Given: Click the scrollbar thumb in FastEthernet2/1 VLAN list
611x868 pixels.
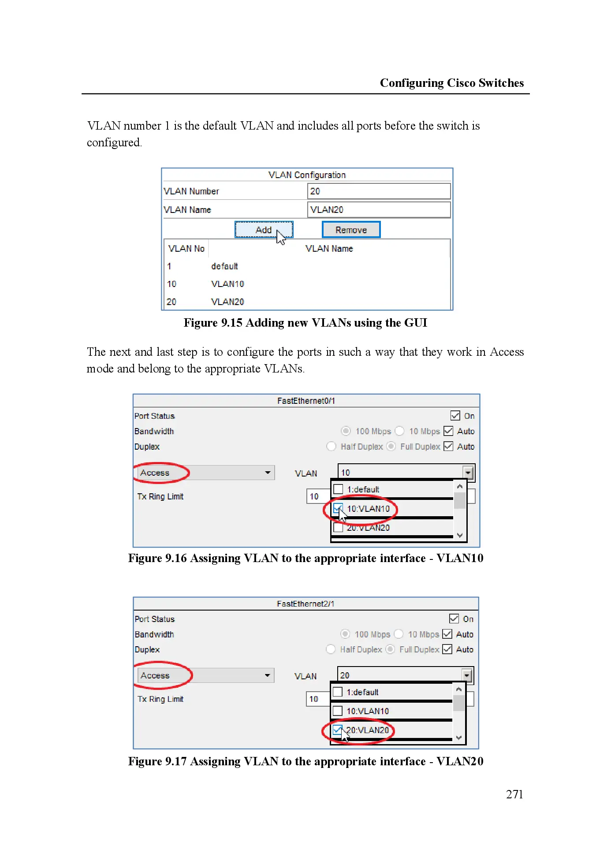Looking at the screenshot, I should point(459,703).
